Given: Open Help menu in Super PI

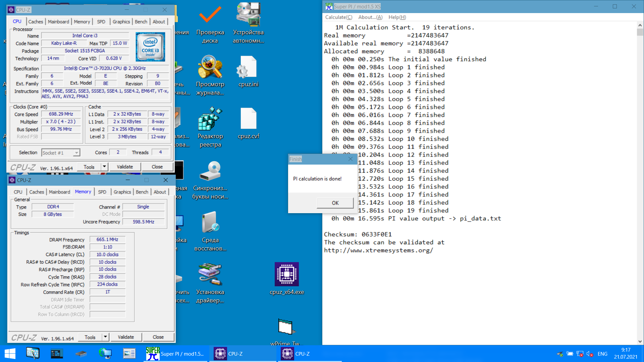Looking at the screenshot, I should pos(397,17).
